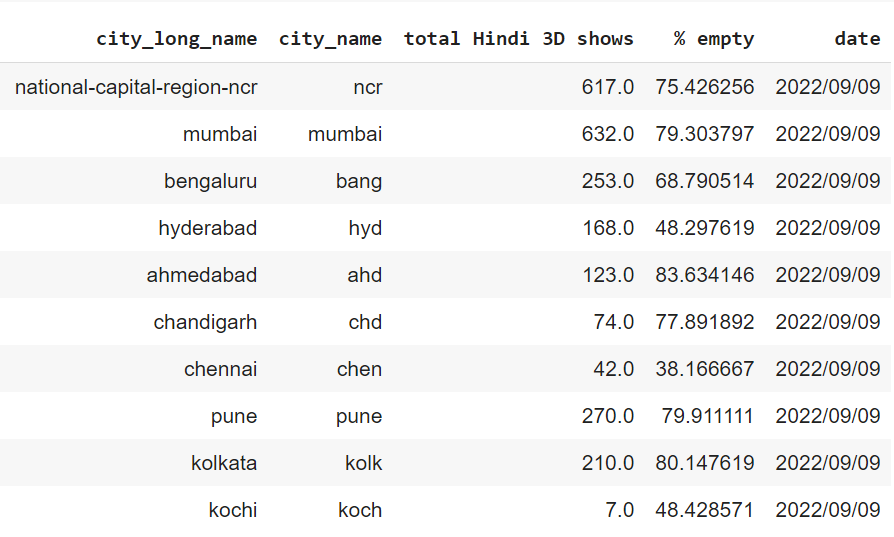Screen dimensions: 894x537
Task: Select the mumbai city_long_name cell
Action: pos(220,134)
